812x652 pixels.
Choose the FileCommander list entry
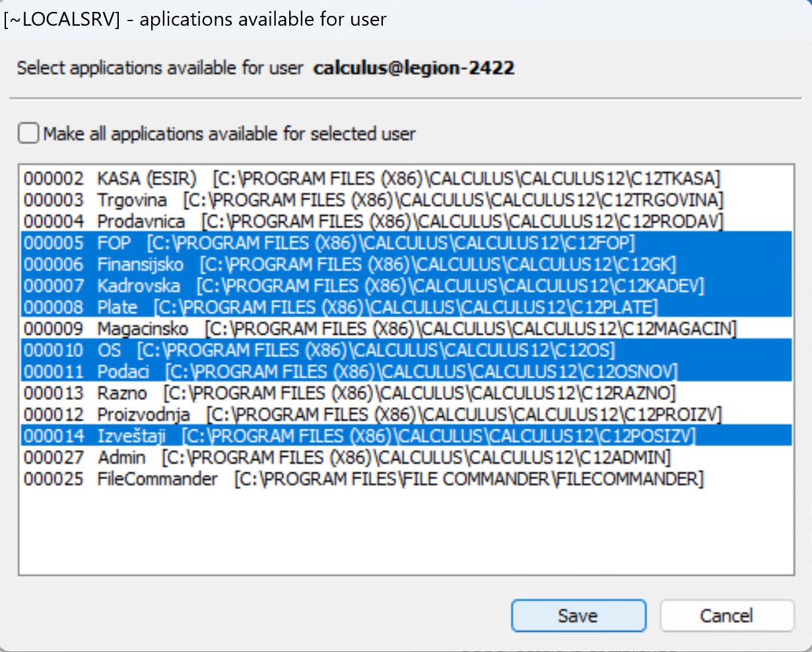tap(157, 479)
